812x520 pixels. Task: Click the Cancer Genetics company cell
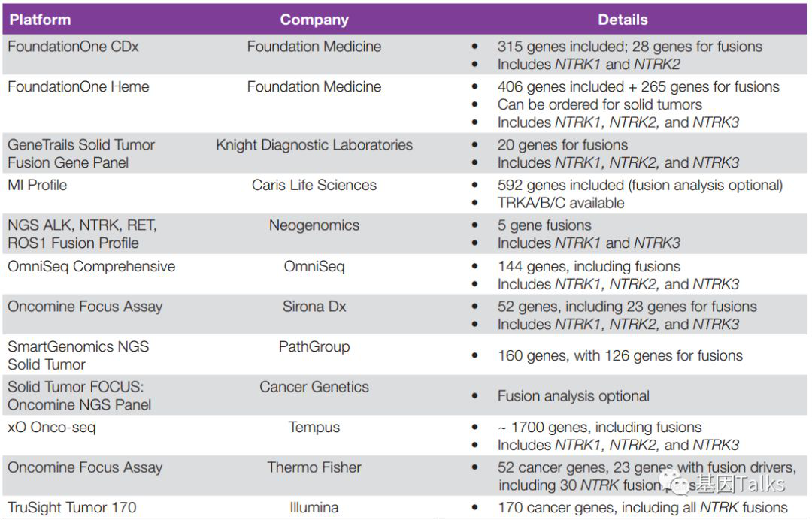coord(314,387)
